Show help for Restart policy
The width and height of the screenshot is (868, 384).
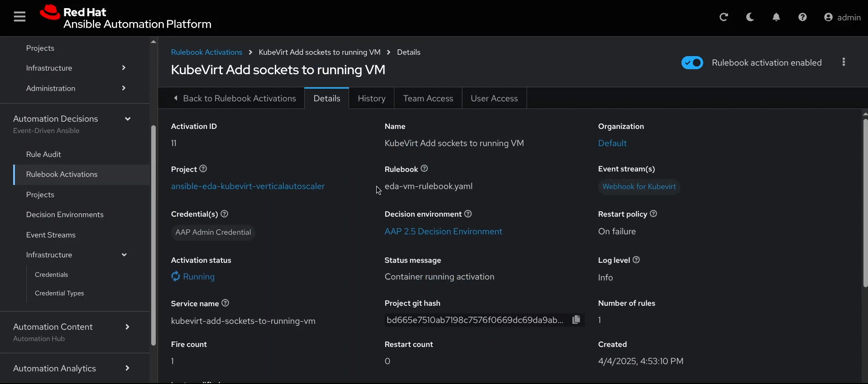point(653,214)
